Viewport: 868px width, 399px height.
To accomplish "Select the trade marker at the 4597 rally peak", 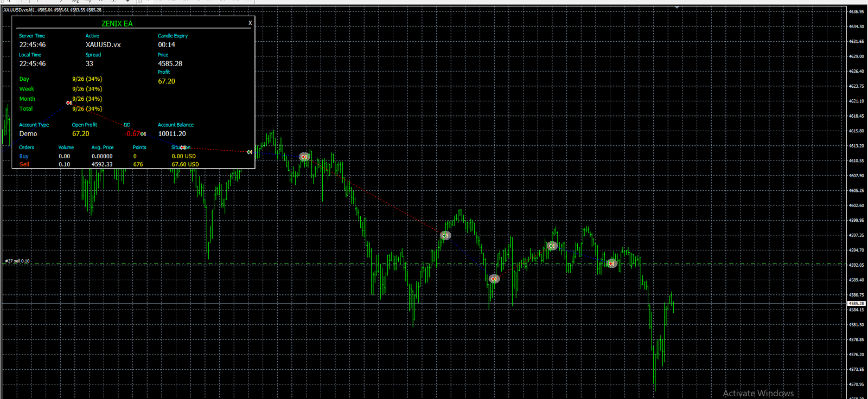I will click(x=445, y=235).
